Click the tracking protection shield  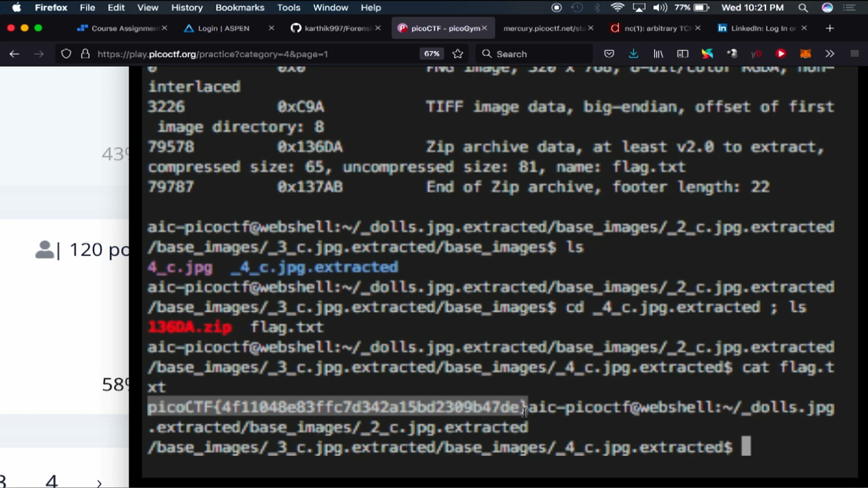pyautogui.click(x=66, y=54)
